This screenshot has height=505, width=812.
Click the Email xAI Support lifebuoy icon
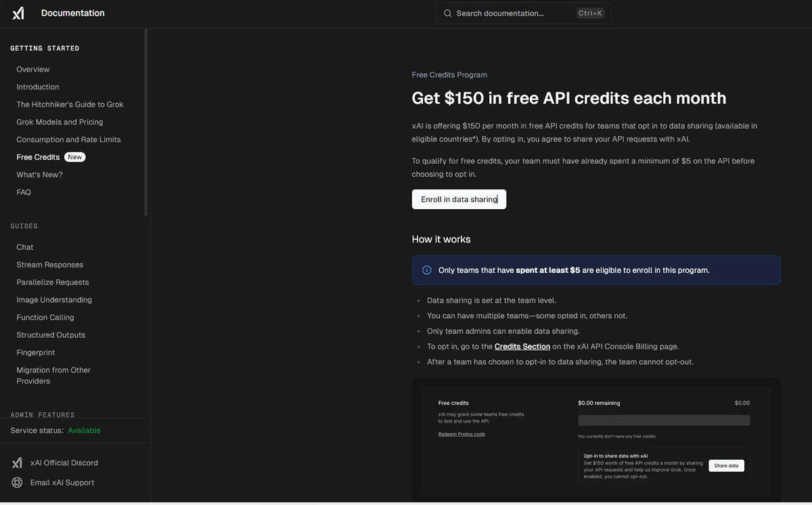18,483
